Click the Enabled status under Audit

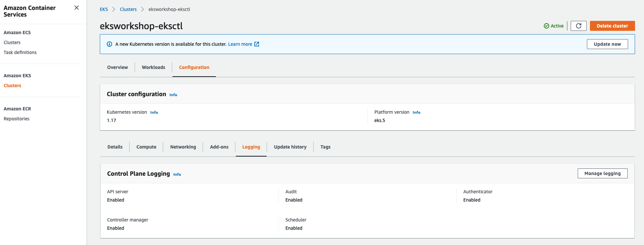pyautogui.click(x=294, y=200)
